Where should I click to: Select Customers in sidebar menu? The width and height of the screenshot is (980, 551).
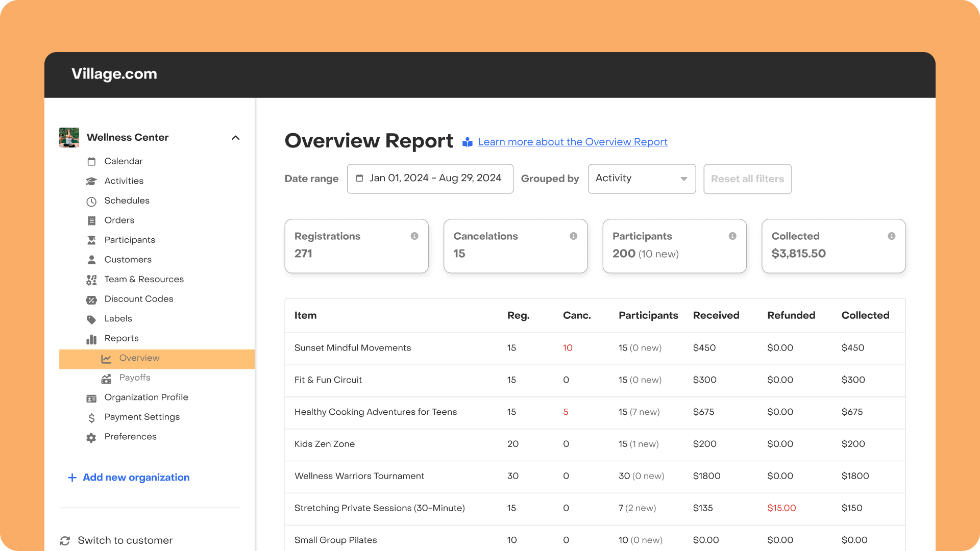(128, 260)
